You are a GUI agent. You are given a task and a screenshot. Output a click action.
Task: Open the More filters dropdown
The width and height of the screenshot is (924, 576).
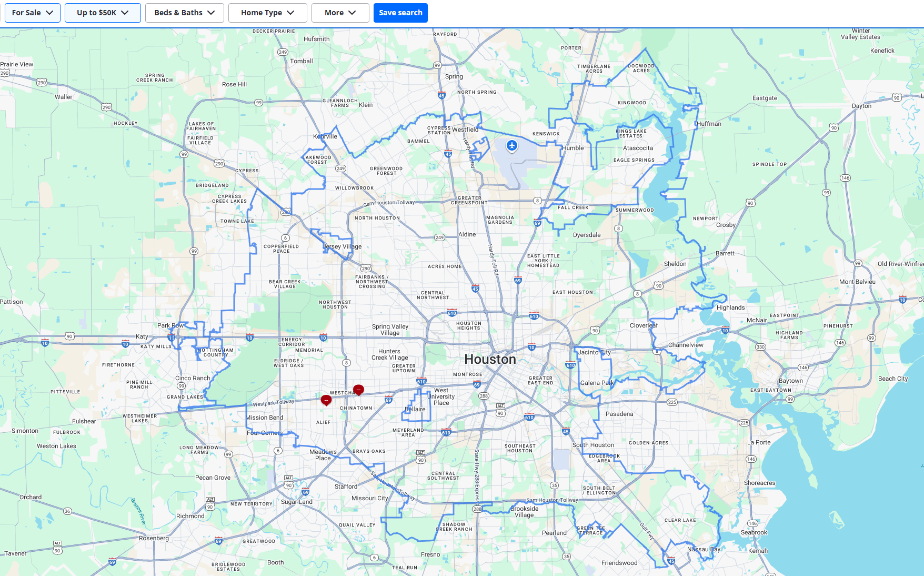tap(340, 13)
